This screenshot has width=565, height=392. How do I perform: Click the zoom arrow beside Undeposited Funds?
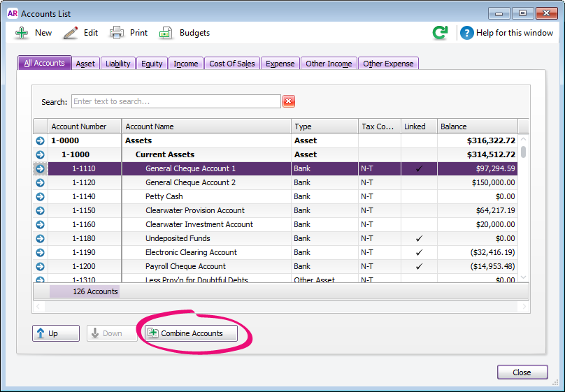[x=40, y=238]
